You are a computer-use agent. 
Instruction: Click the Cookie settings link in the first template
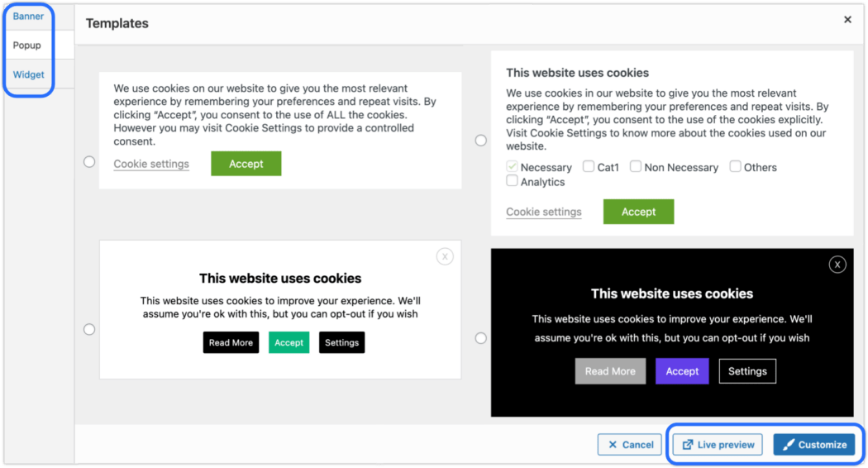coord(151,164)
